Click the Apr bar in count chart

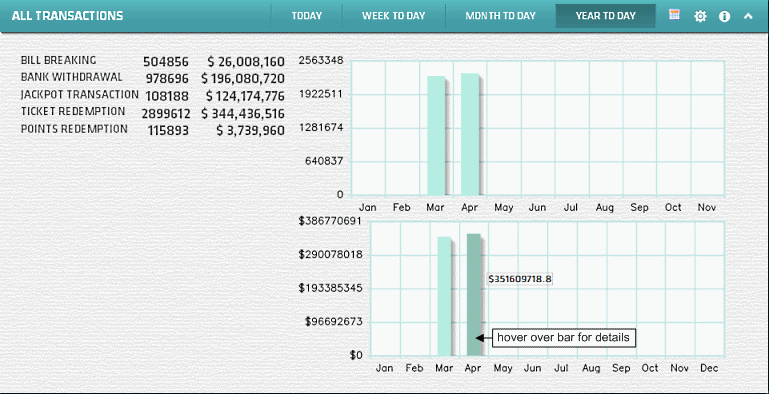click(x=470, y=134)
